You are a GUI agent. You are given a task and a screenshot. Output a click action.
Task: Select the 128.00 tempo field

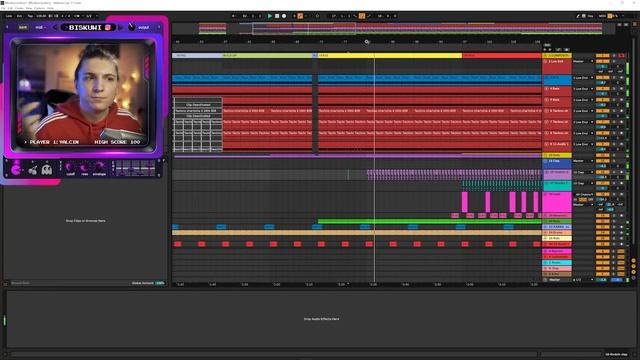tap(41, 16)
